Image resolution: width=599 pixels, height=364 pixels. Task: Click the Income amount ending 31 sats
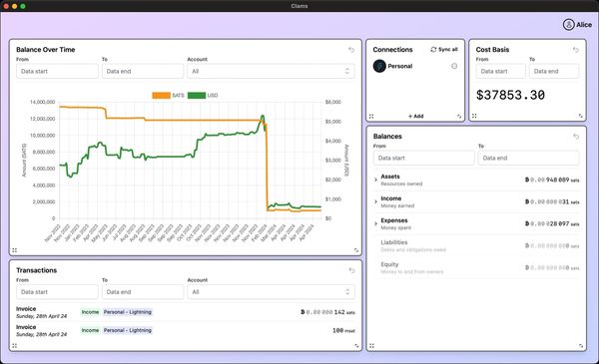pos(552,201)
